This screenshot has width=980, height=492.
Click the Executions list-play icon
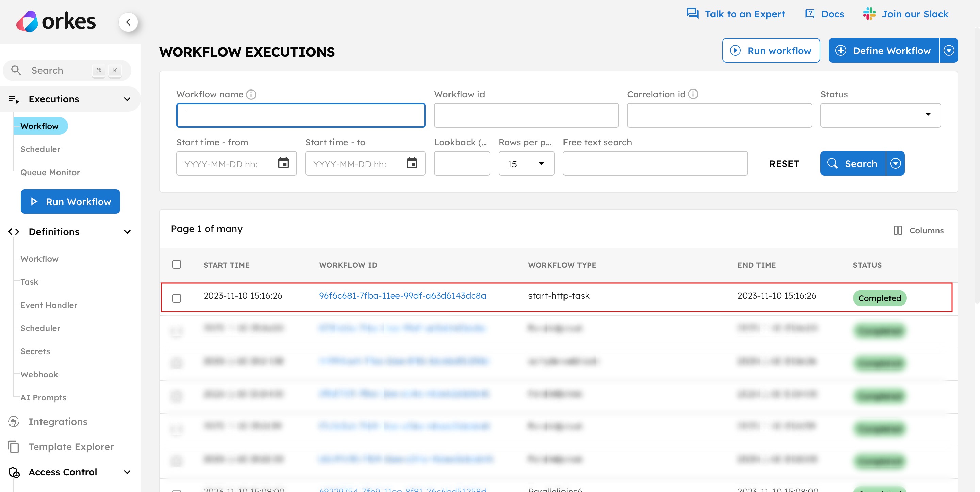(x=14, y=99)
